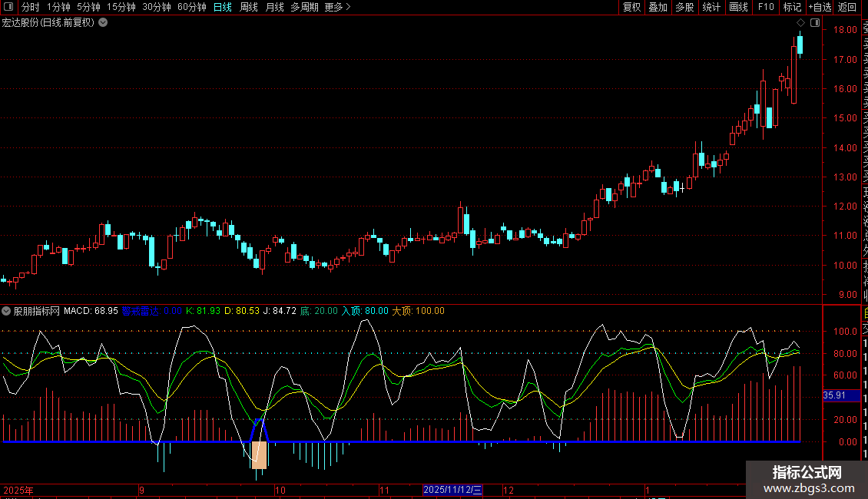Viewport: 868px width, 499px height.
Task: Switch to the 周线 weekly period tab
Action: [249, 7]
